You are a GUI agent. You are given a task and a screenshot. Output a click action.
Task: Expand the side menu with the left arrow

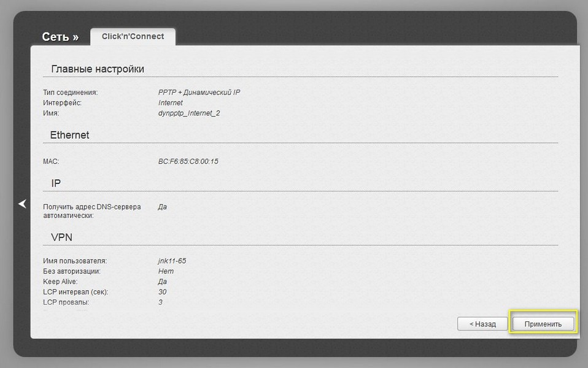[x=22, y=204]
